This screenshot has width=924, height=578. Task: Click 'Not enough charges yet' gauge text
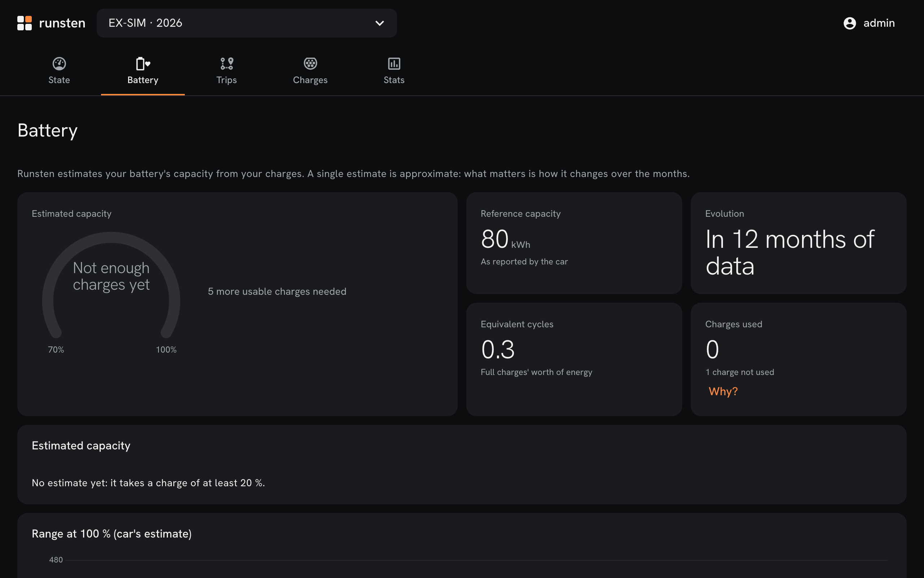[111, 276]
